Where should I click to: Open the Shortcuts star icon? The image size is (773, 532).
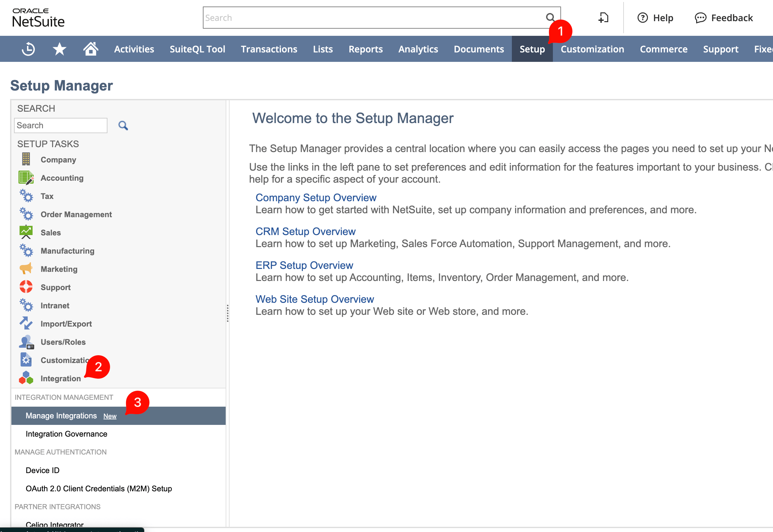[x=59, y=49]
